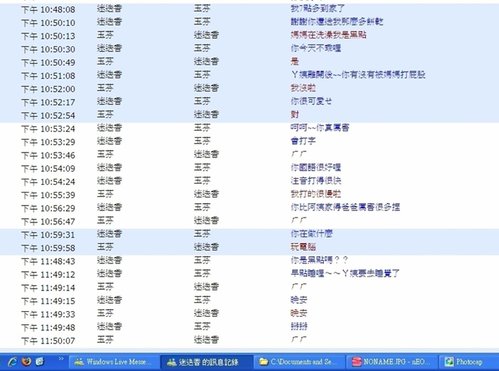Select the timestamp 下午 10:59:58
499x371 pixels.
coord(48,248)
